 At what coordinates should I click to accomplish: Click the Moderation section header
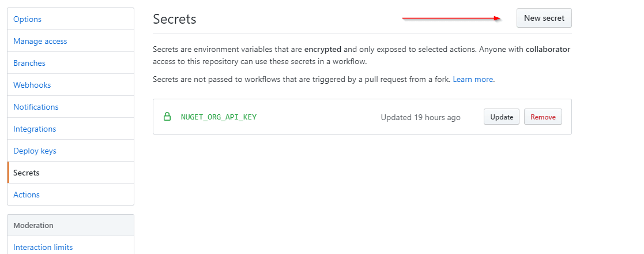click(x=71, y=225)
